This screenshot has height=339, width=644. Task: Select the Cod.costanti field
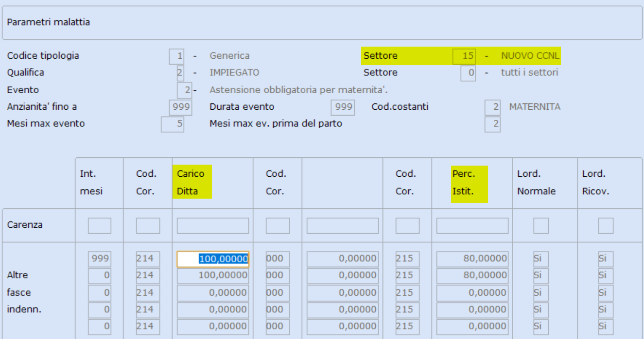[x=492, y=107]
